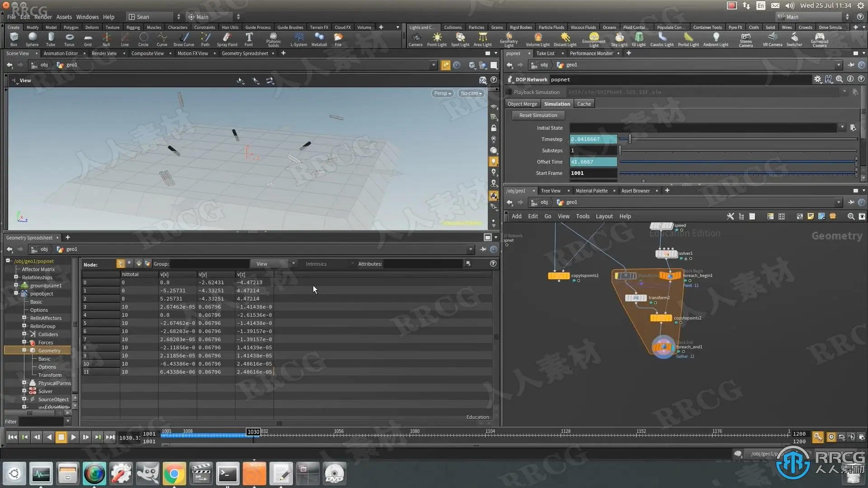Select the Sphere shelf tool
The width and height of the screenshot is (868, 488).
point(32,39)
